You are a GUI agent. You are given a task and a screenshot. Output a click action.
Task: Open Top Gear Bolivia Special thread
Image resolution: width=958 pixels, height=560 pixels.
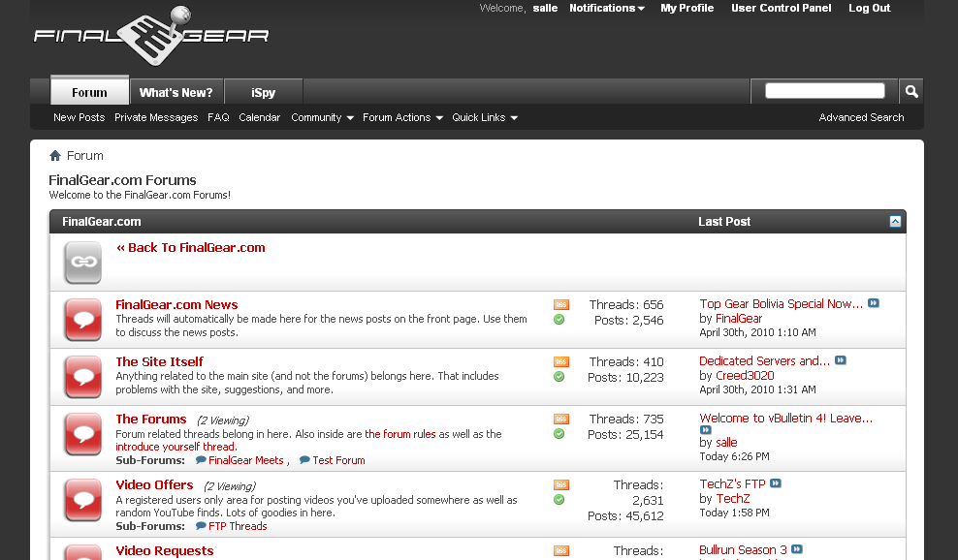click(782, 303)
